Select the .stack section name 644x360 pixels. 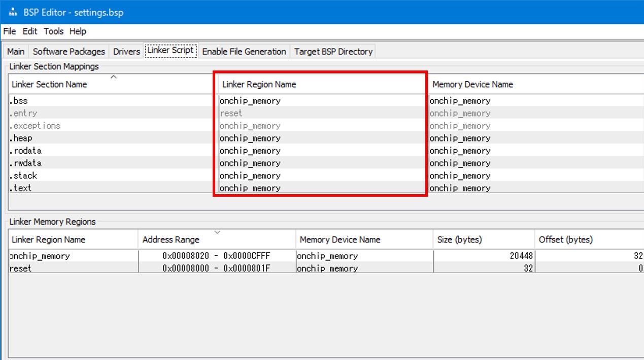click(x=24, y=176)
